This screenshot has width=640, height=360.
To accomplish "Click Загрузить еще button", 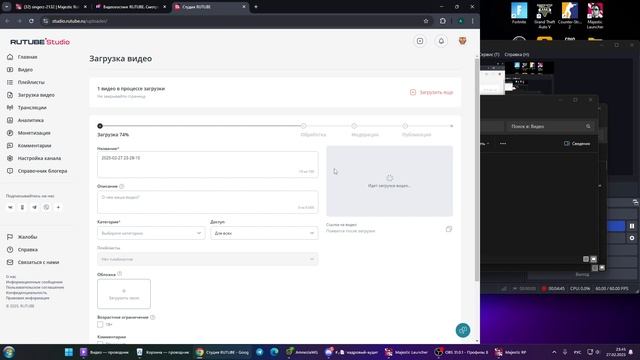I will tap(431, 92).
